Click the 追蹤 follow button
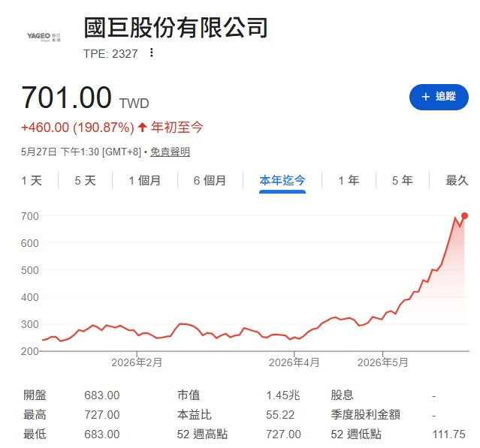 439,97
